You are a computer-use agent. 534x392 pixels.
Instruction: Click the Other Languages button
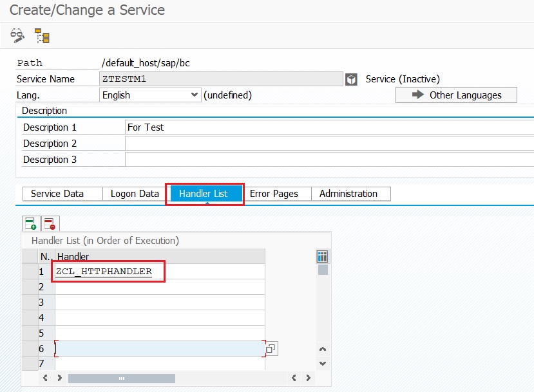(456, 95)
